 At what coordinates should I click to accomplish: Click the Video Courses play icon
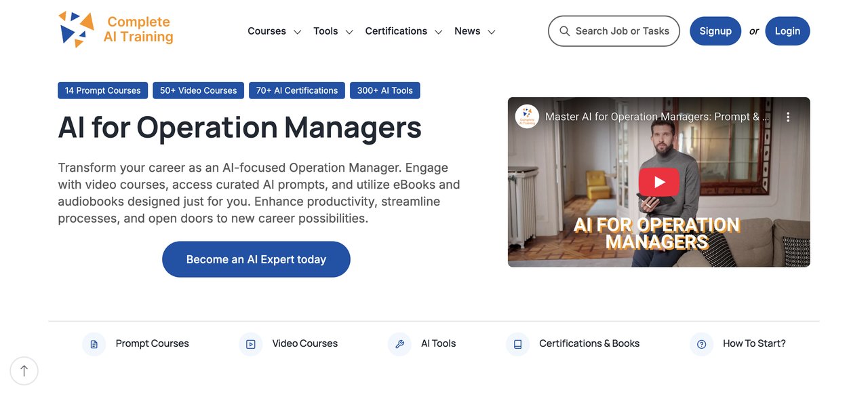tap(251, 344)
